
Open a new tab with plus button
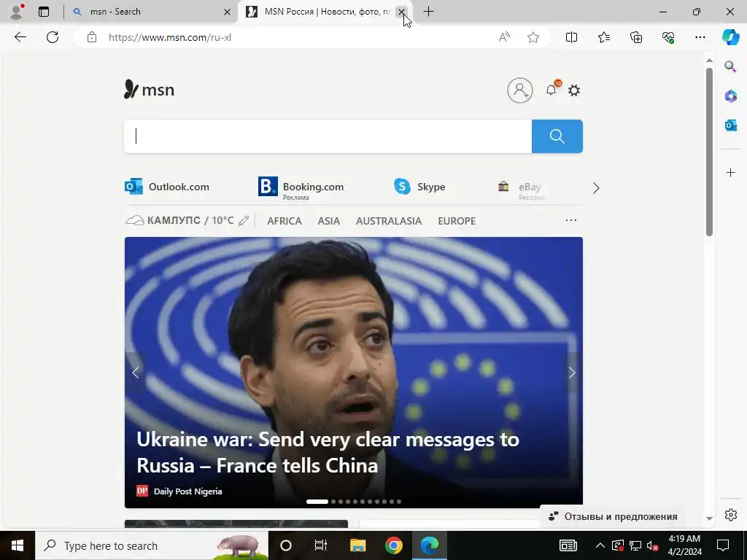pos(428,12)
